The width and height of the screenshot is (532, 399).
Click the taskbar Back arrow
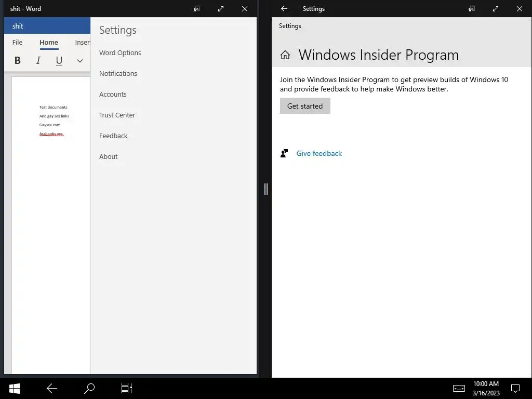[52, 389]
